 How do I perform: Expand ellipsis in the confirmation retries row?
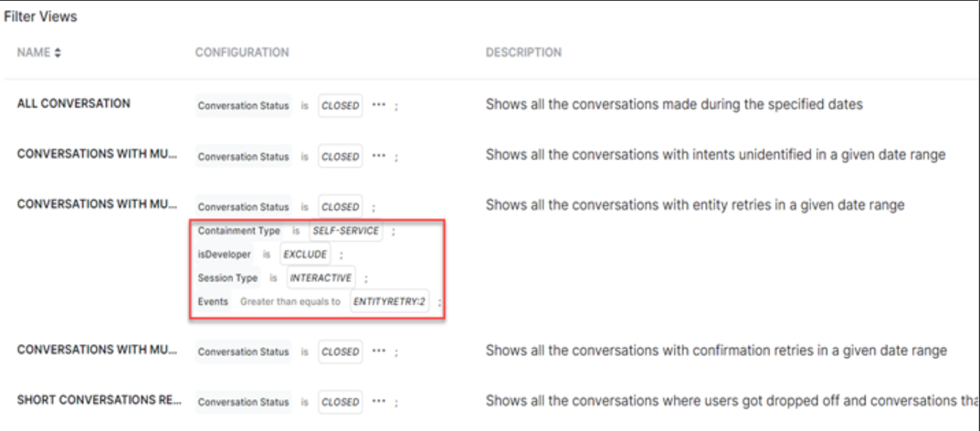[378, 351]
